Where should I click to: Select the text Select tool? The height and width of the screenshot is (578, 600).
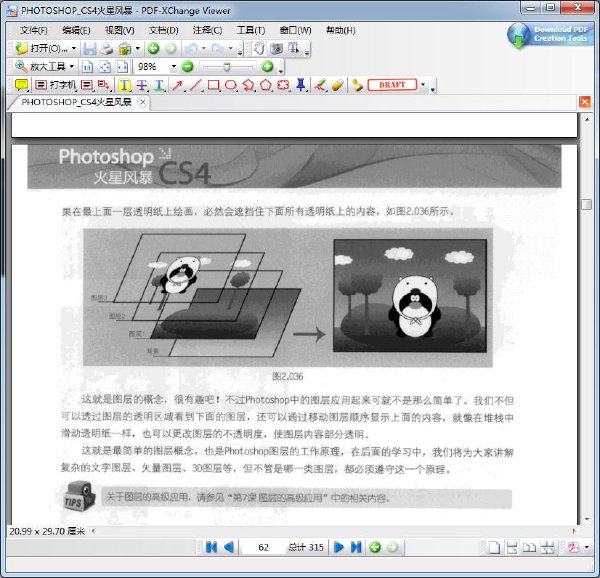(293, 49)
